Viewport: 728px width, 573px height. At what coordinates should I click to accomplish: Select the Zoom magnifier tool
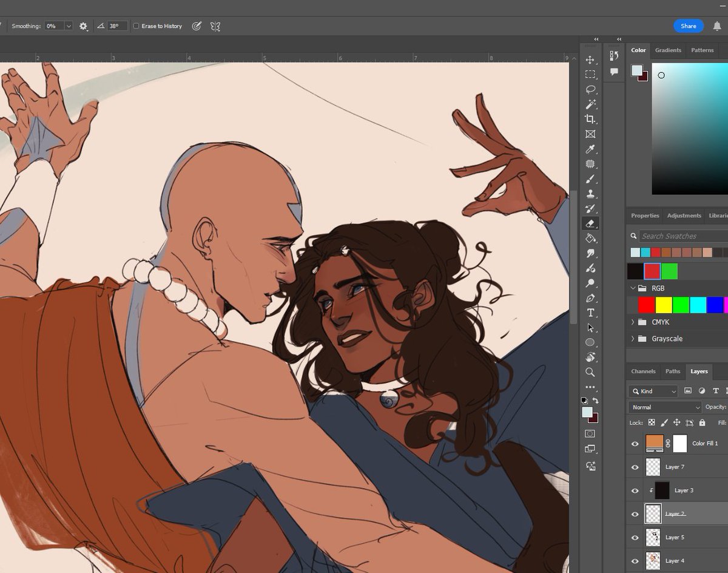[590, 372]
